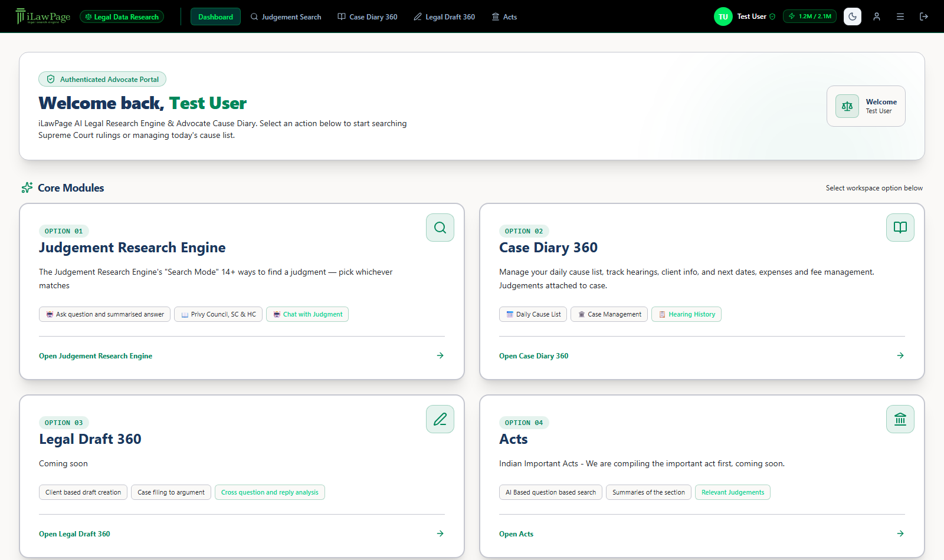Select Chat with Judgment tag
This screenshot has height=560, width=944.
coord(307,314)
